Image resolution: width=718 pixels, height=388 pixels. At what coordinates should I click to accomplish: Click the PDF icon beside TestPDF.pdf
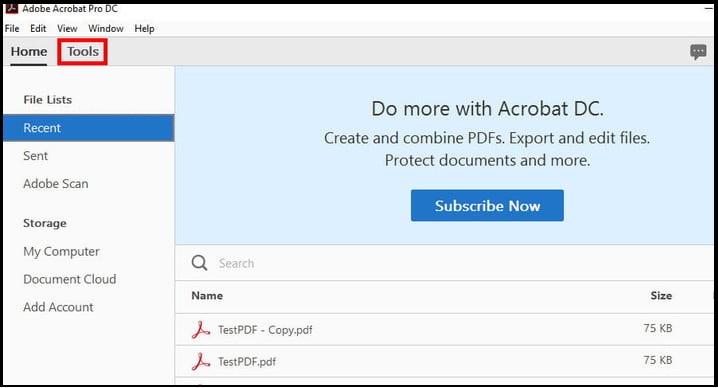(201, 362)
